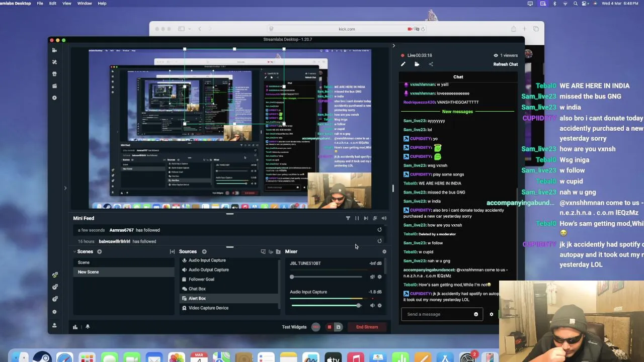
Task: Select 'New Scene' in Scenes list
Action: click(124, 272)
